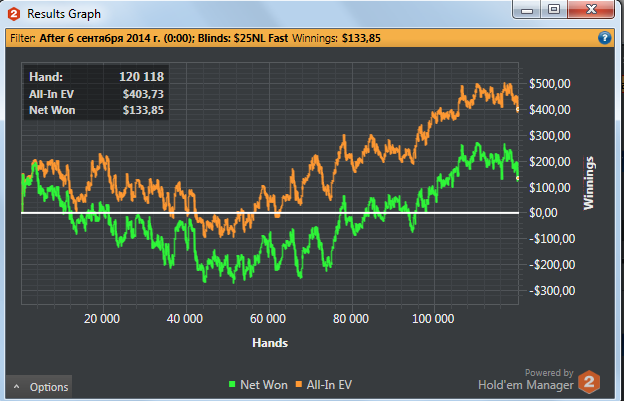Minimize the Results Graph window
624x401 pixels.
pos(527,9)
